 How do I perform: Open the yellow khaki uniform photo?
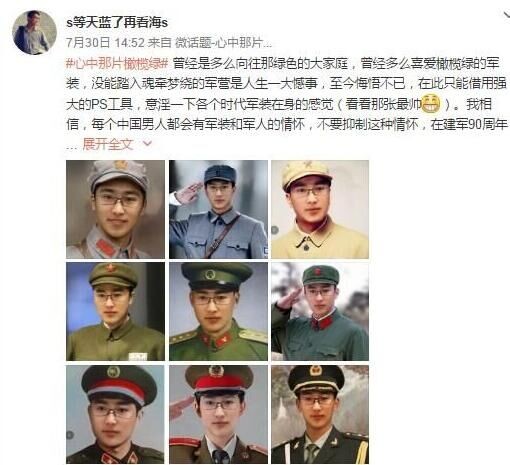tap(320, 209)
